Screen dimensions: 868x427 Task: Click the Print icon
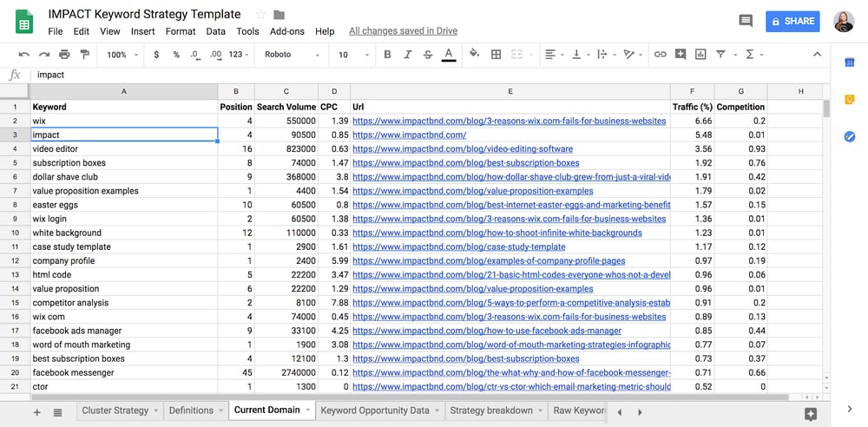[x=64, y=55]
